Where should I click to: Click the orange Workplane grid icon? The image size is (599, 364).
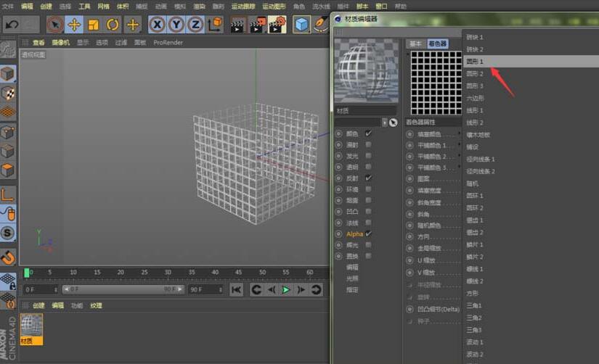[x=8, y=112]
